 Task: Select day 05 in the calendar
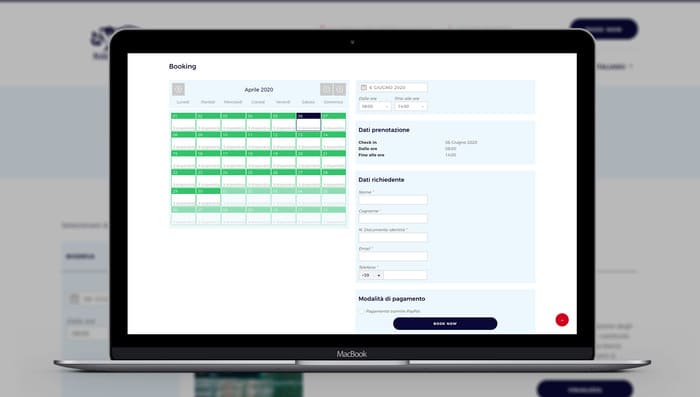click(283, 122)
